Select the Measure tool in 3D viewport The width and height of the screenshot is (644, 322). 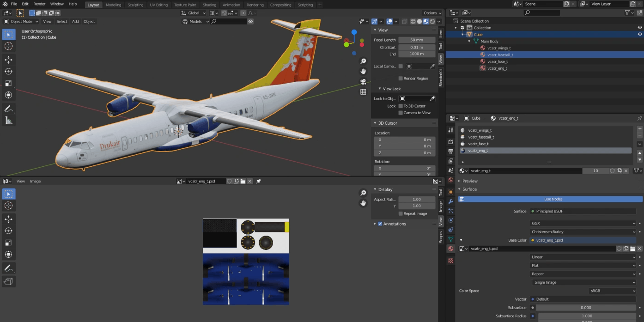click(8, 121)
